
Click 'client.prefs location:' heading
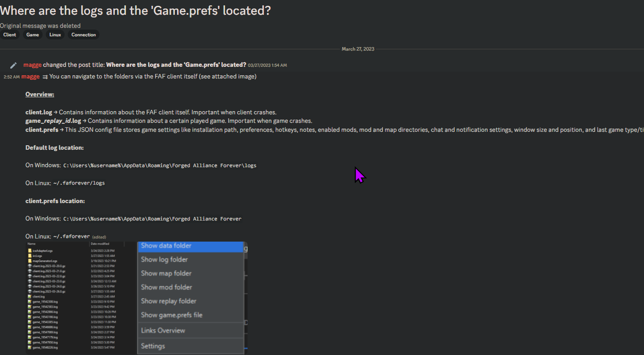pyautogui.click(x=55, y=201)
